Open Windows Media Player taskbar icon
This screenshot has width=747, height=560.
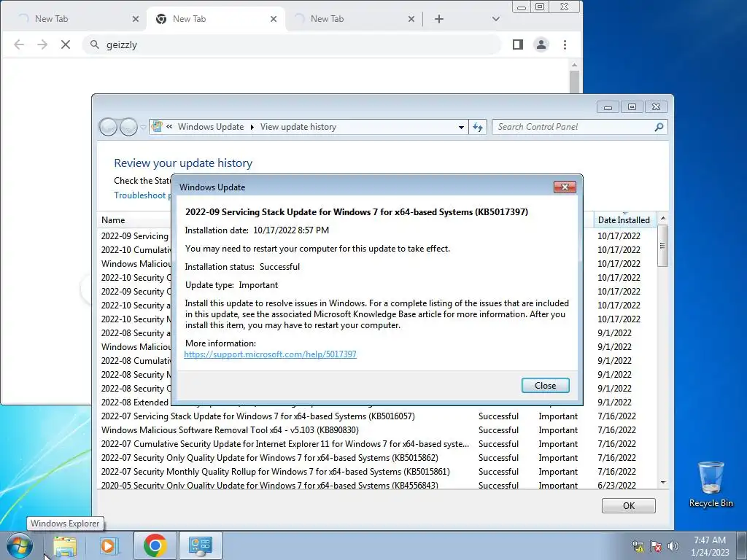(108, 545)
